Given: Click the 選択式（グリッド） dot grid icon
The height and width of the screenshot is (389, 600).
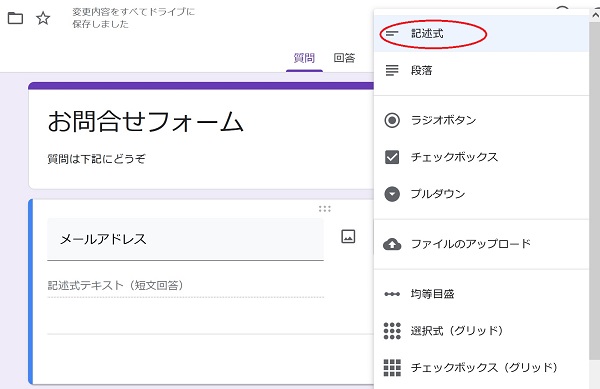Looking at the screenshot, I should pyautogui.click(x=392, y=331).
